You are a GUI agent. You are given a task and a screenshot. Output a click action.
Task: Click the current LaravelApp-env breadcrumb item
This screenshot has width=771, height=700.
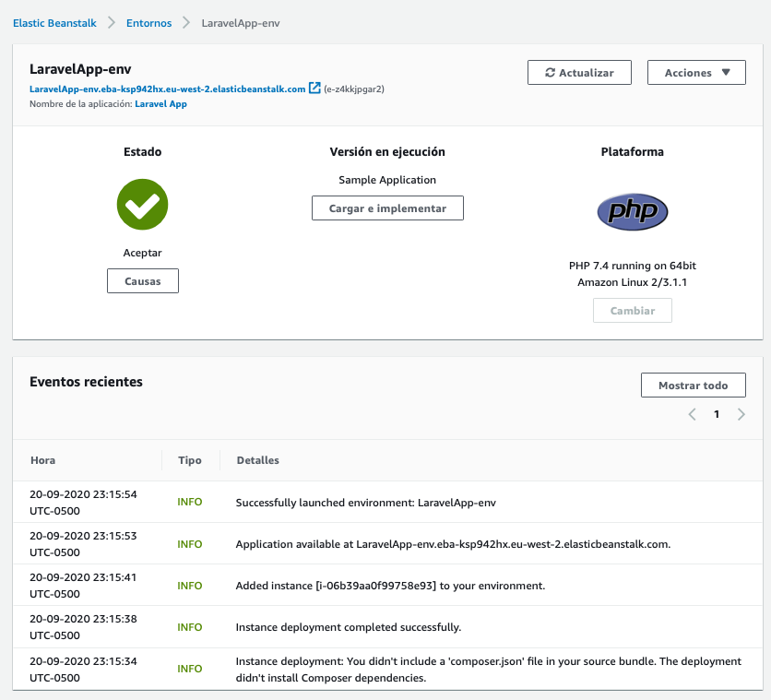241,23
